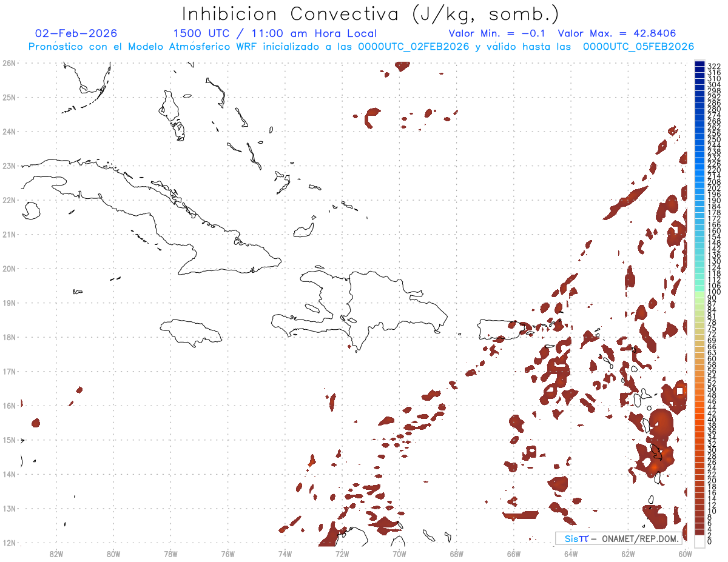Click the 'ONAMET/REP.DOM.' credit label

pos(640,538)
